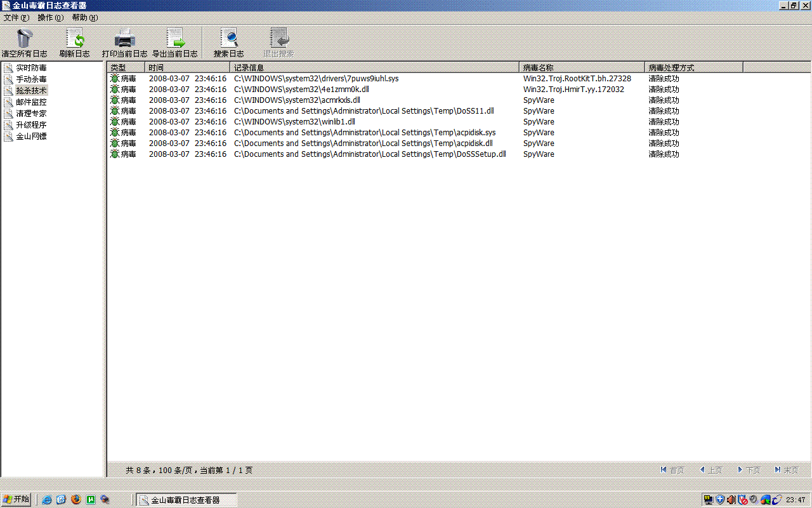Screen dimensions: 812x508
Task: Open log search with 搜索日志 icon
Action: point(228,39)
